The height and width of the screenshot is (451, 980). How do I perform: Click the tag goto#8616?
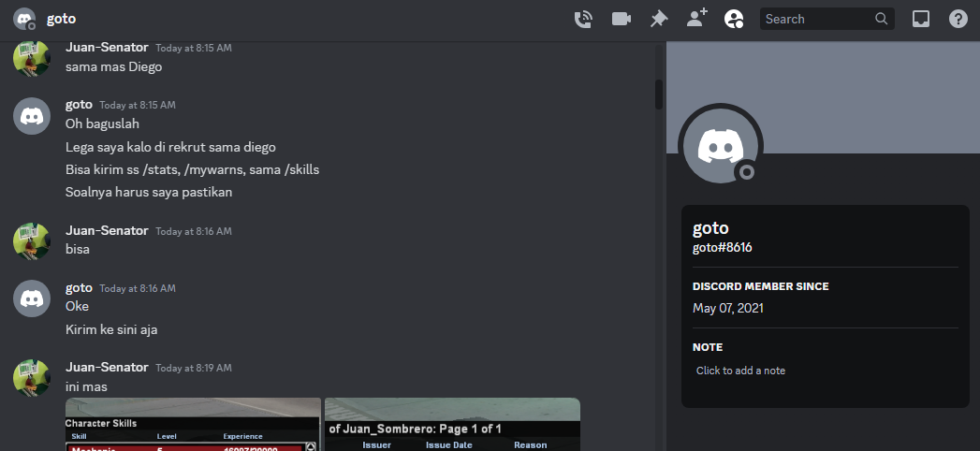click(723, 247)
